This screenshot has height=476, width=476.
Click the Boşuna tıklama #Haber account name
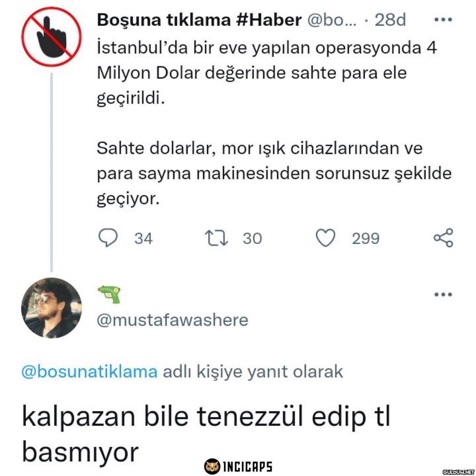(x=199, y=20)
